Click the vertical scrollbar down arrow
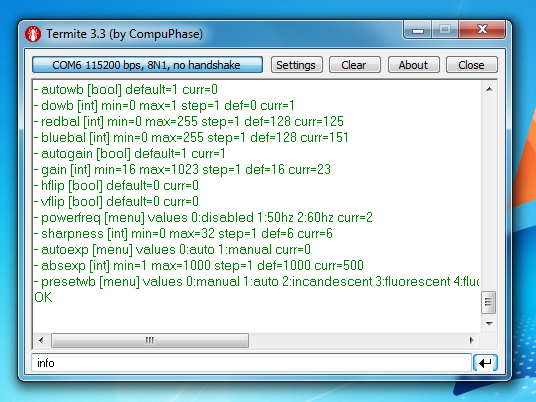This screenshot has height=402, width=536. tap(489, 323)
